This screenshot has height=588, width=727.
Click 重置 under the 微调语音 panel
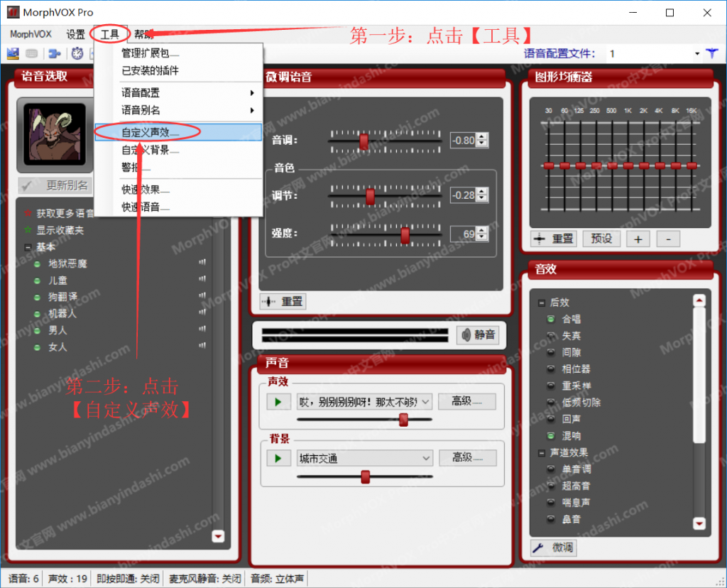coord(283,302)
